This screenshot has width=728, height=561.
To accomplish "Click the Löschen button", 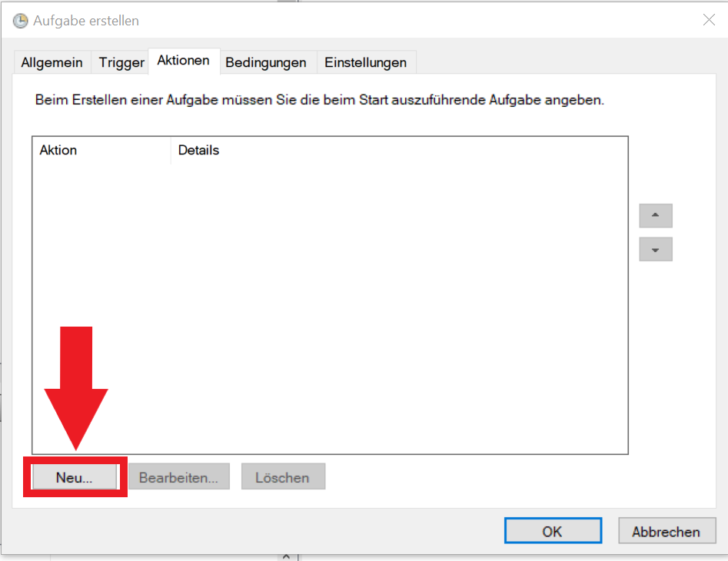I will coord(283,477).
